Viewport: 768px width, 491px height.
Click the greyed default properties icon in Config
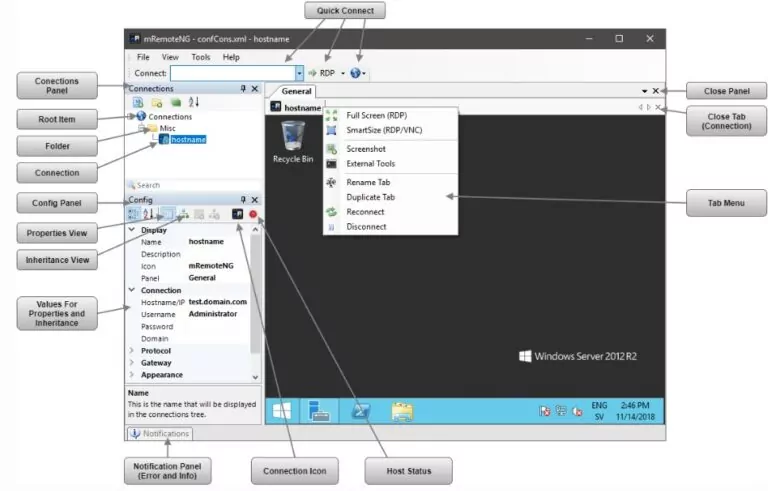[x=199, y=214]
